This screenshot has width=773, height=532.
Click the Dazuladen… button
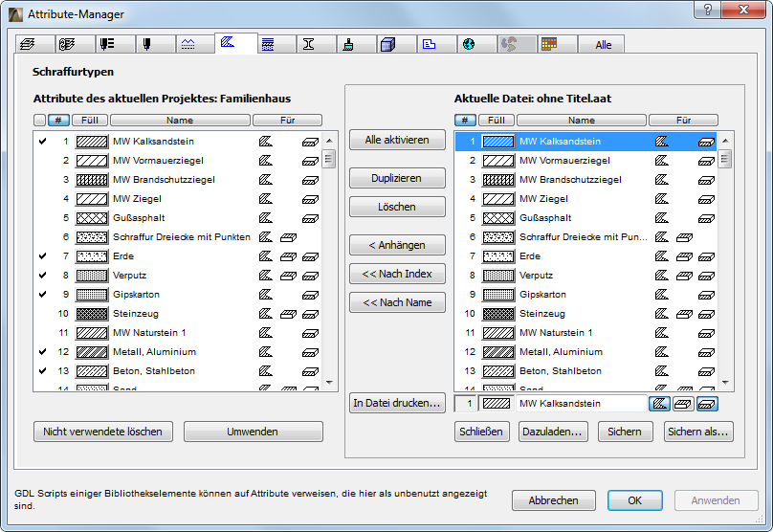click(x=553, y=432)
